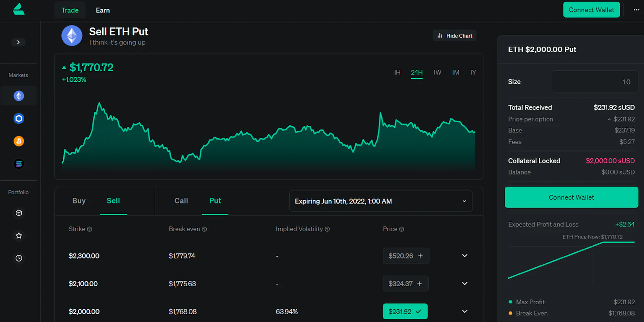
Task: Open the Solana market icon
Action: point(19,164)
